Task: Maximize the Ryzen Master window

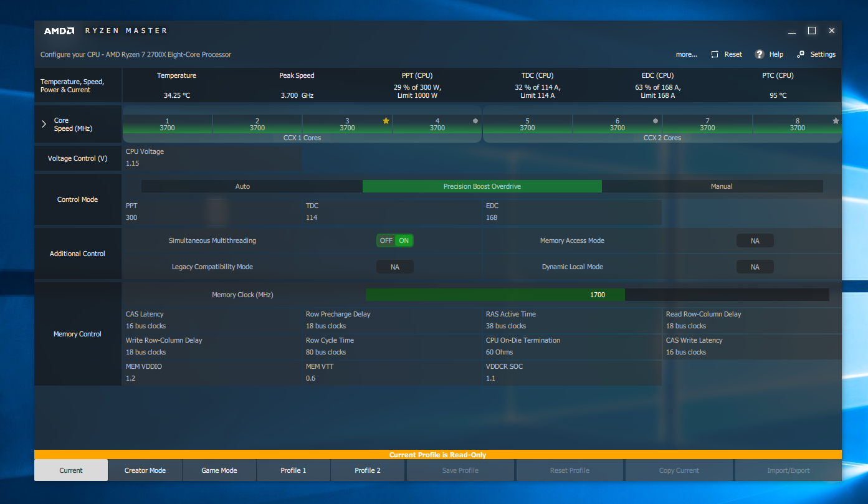Action: tap(812, 31)
